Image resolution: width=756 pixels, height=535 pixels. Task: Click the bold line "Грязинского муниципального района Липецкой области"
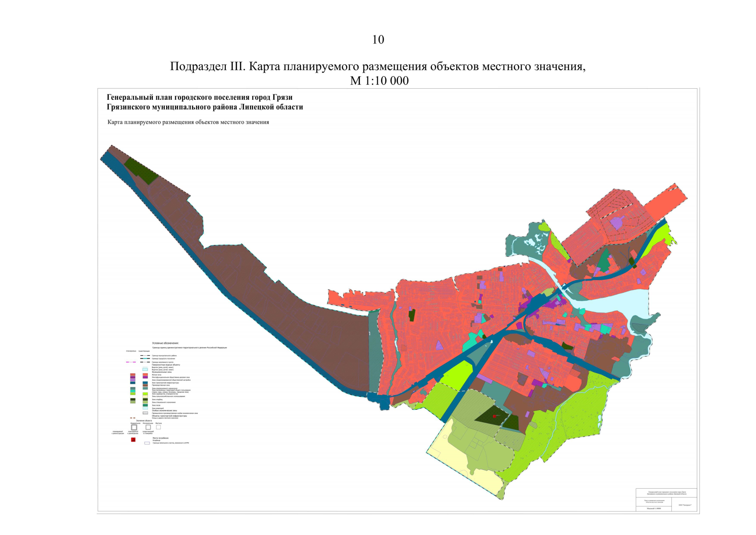coord(205,107)
